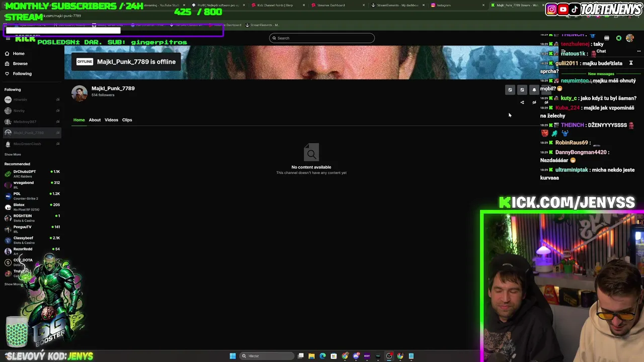Switch to the Videos tab
Image resolution: width=644 pixels, height=362 pixels.
click(111, 120)
